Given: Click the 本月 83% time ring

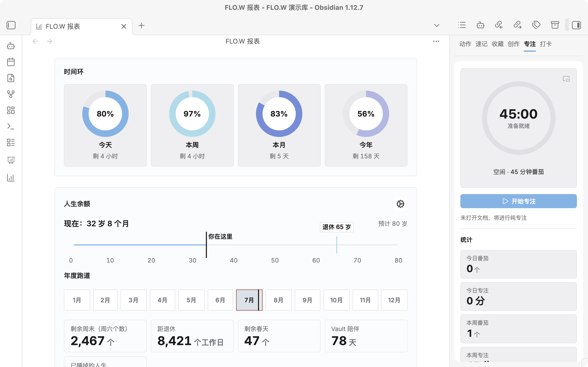Looking at the screenshot, I should click(279, 114).
